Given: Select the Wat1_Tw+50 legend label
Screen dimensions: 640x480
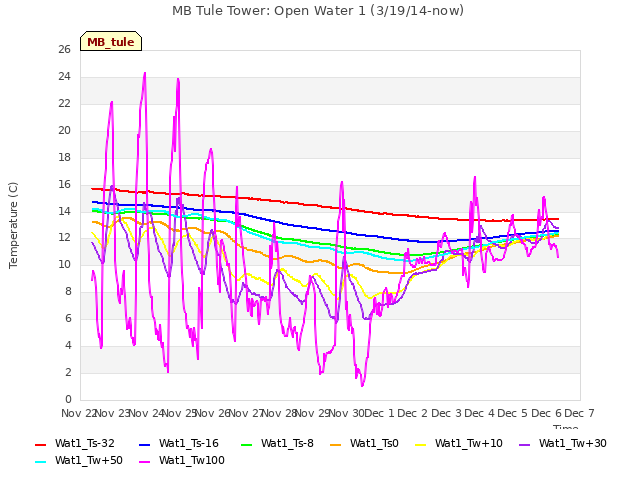Looking at the screenshot, I should click(89, 461).
